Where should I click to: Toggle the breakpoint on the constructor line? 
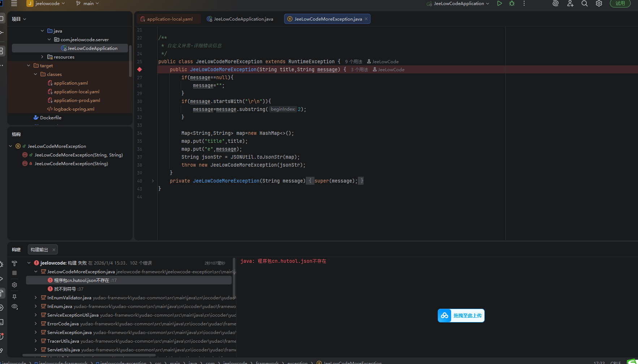[x=140, y=69]
